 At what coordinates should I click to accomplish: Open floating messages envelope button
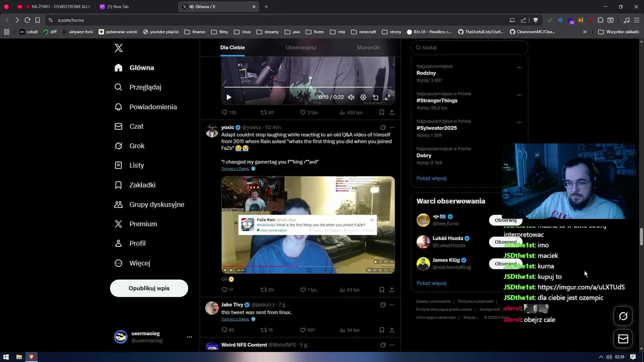[x=623, y=339]
